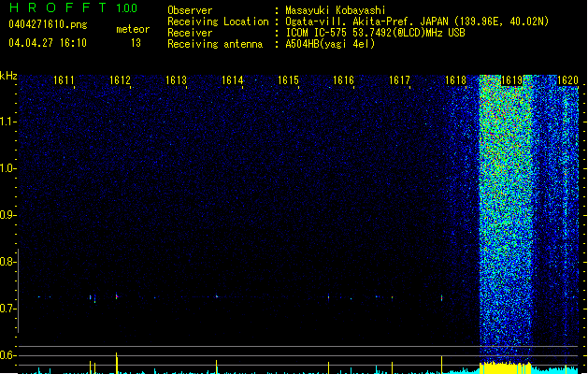Click the kHz axis unit label

point(8,76)
